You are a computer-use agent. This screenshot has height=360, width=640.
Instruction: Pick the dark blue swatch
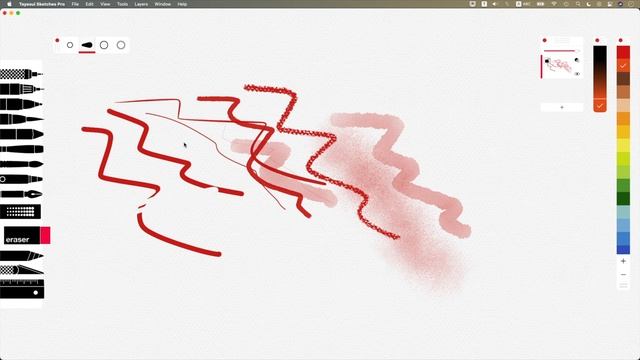pos(623,249)
